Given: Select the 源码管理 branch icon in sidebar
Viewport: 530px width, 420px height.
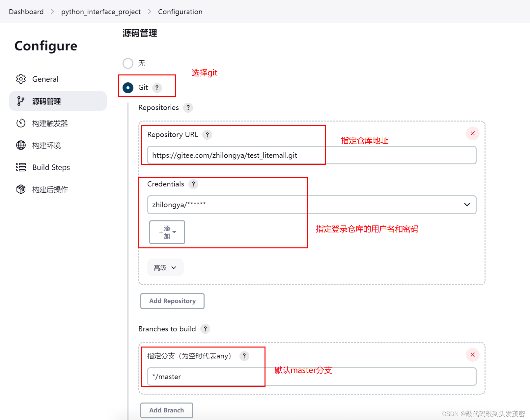Looking at the screenshot, I should point(21,101).
